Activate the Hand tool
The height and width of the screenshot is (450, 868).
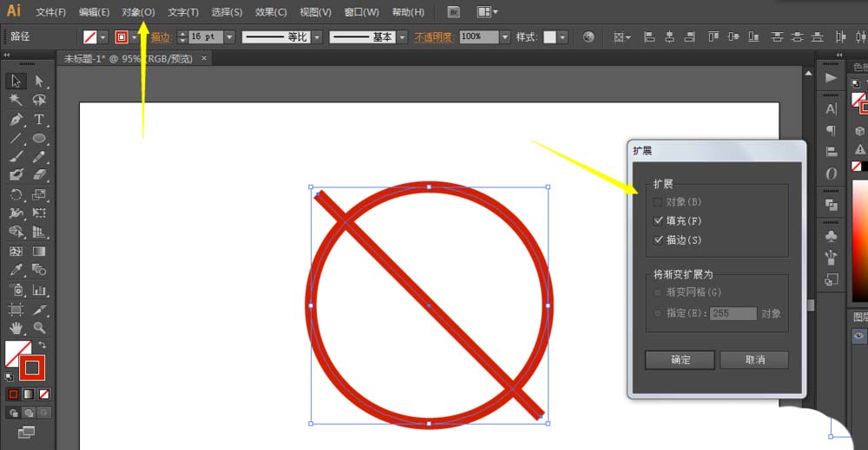pyautogui.click(x=16, y=328)
